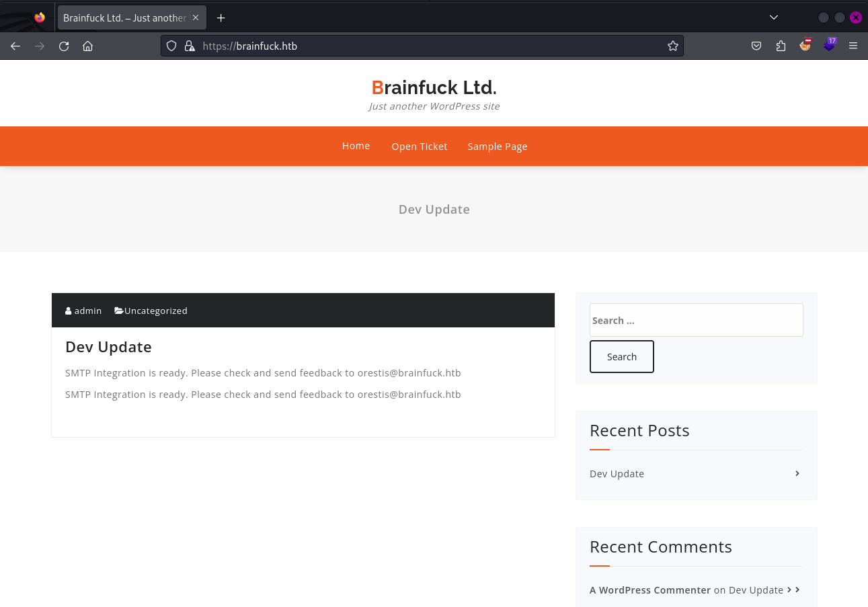Open the list all tabs dropdown
The height and width of the screenshot is (607, 868).
[x=774, y=17]
